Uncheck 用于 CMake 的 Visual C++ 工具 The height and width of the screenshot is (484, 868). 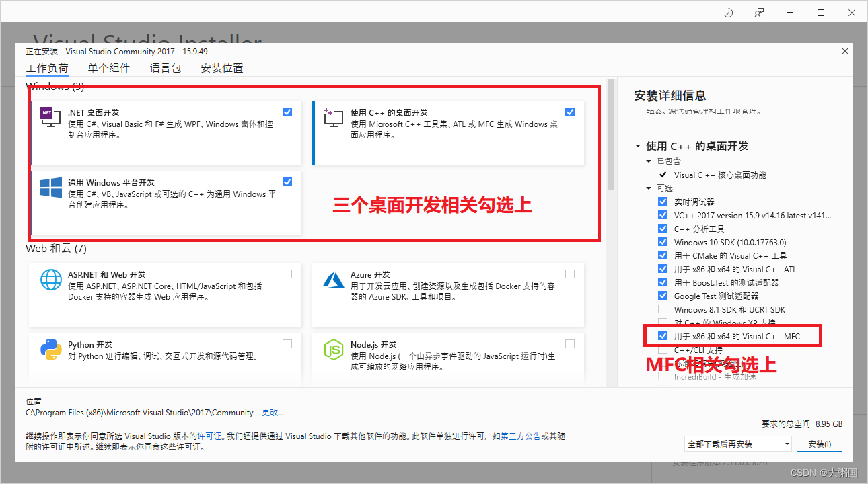(663, 255)
